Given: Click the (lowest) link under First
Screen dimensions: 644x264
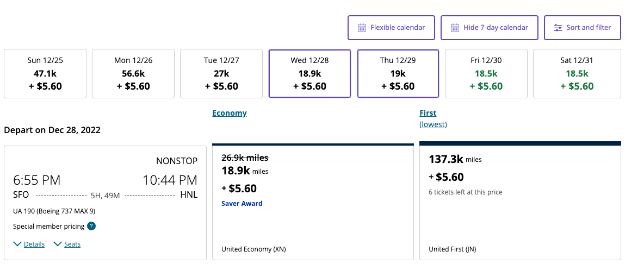Looking at the screenshot, I should point(433,124).
